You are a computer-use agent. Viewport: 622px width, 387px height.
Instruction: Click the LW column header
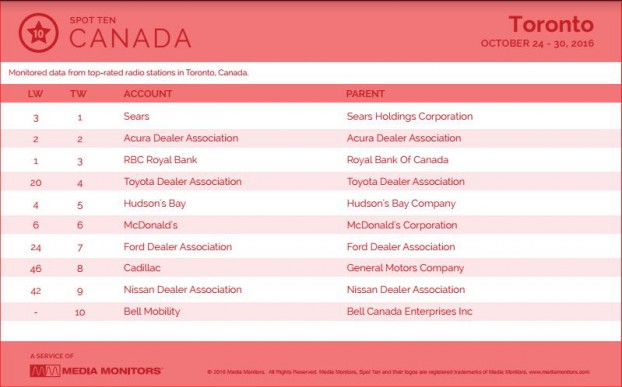[35, 94]
